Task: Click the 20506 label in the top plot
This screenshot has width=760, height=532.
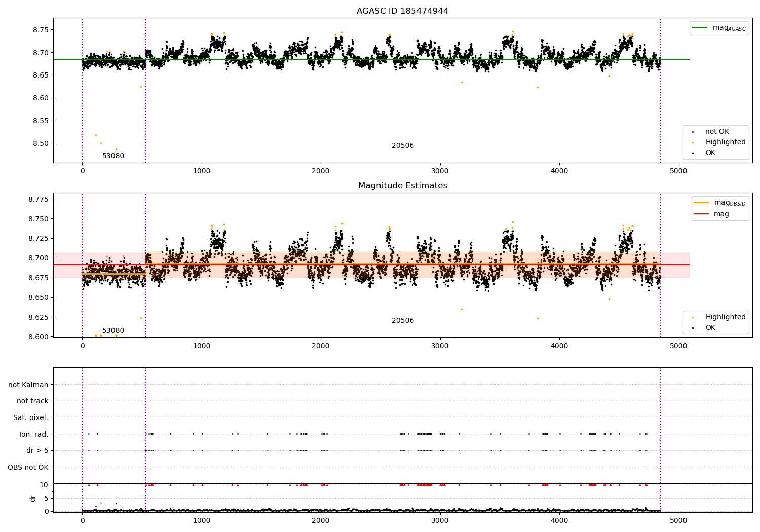Action: 402,146
